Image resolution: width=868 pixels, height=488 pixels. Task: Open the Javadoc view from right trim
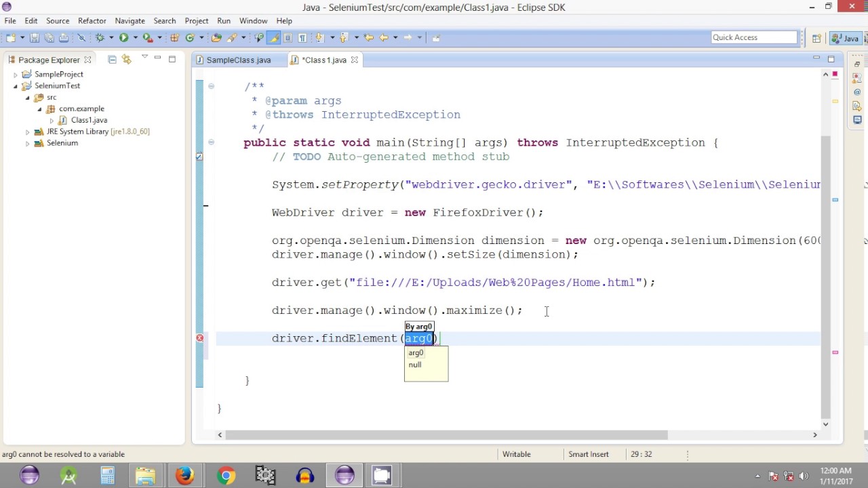coord(857,91)
